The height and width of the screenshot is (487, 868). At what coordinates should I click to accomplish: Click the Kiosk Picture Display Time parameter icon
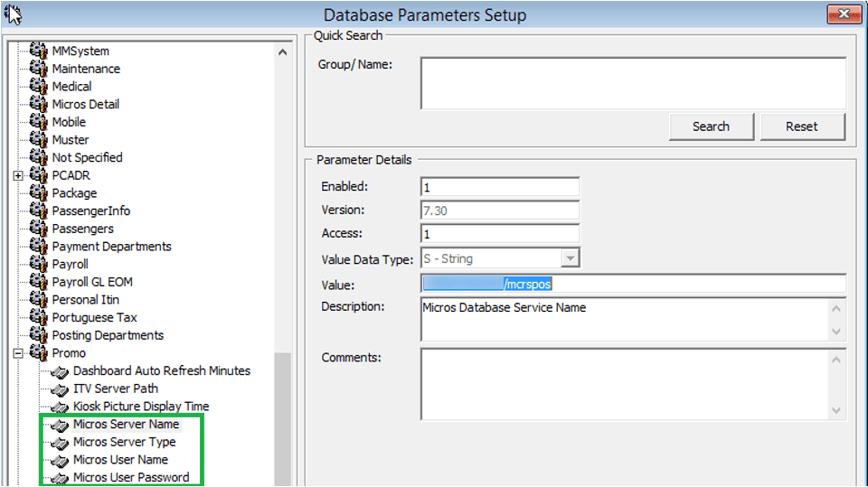click(60, 407)
